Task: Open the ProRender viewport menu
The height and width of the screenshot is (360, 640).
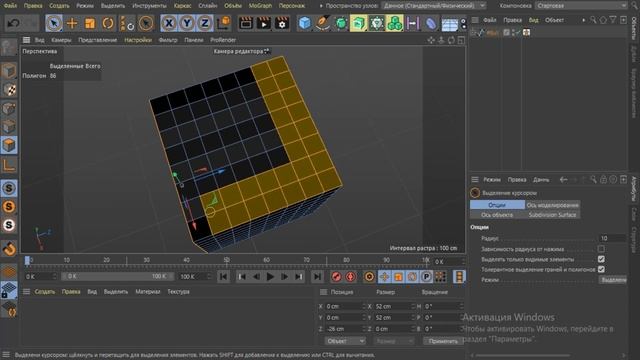Action: (x=223, y=40)
